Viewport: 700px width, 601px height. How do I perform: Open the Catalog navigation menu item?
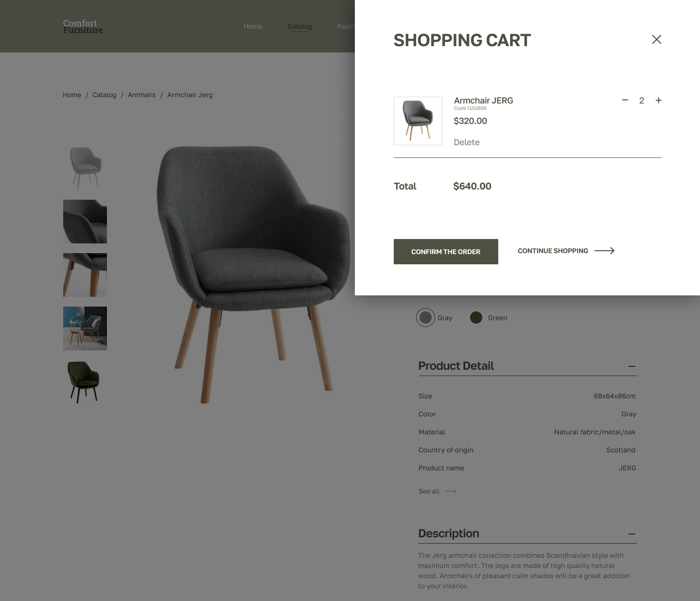[x=300, y=26]
